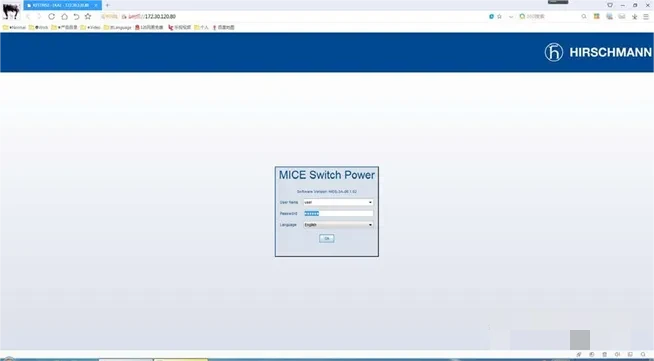Open the Language dropdown set to English
Image resolution: width=654 pixels, height=361 pixels.
pos(338,225)
